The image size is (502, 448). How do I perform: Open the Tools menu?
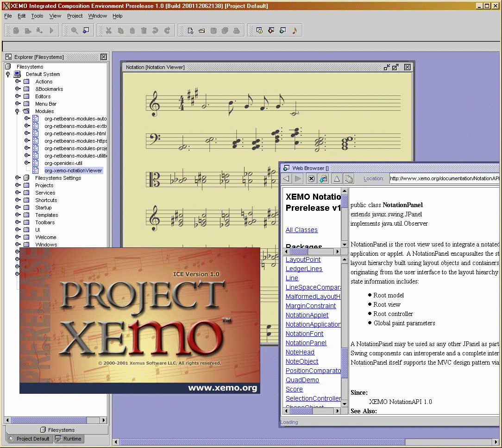click(x=37, y=16)
